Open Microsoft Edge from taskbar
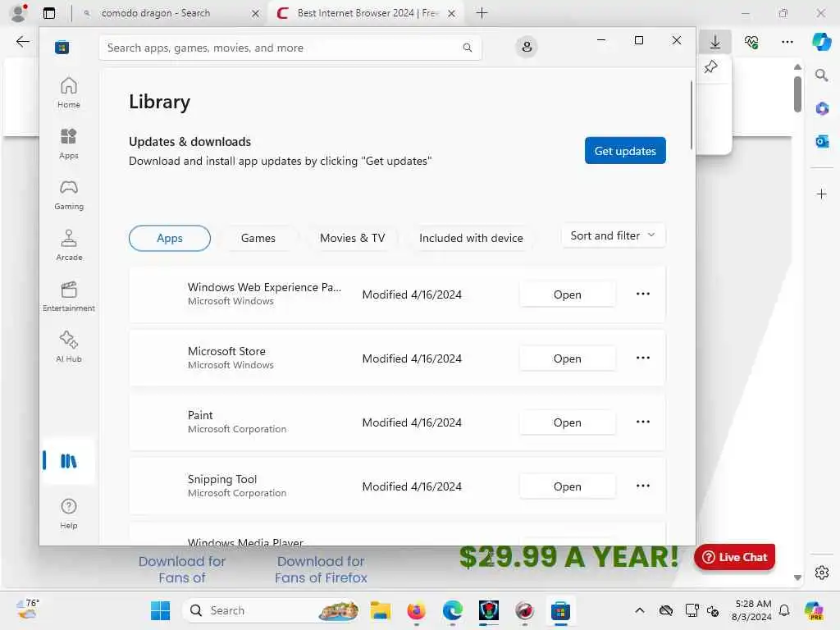Screen dimensions: 840x630 point(452,610)
